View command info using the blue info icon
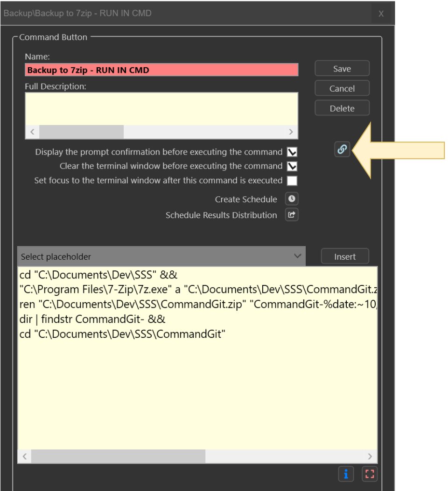 point(346,474)
